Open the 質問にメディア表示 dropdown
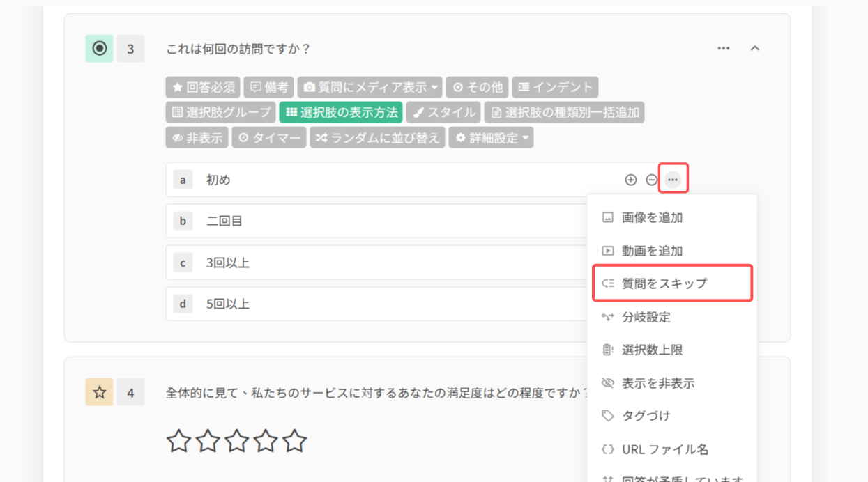The image size is (868, 482). point(370,87)
